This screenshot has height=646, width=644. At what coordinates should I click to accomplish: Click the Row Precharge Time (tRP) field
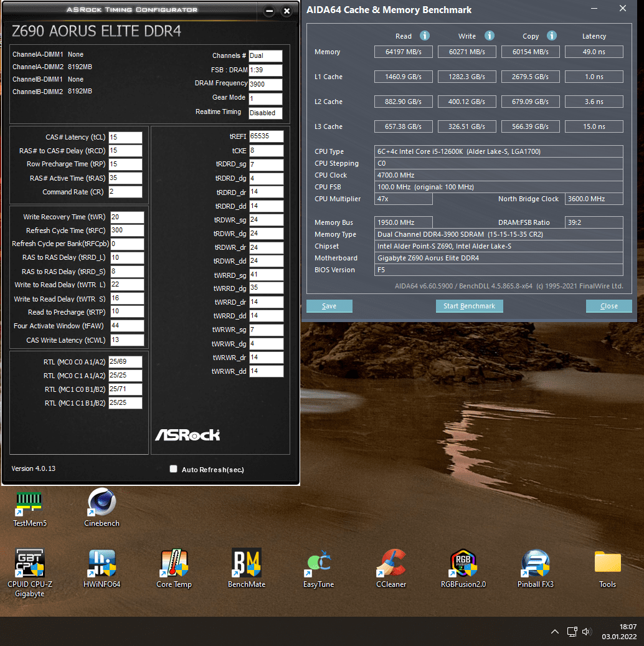pos(125,164)
